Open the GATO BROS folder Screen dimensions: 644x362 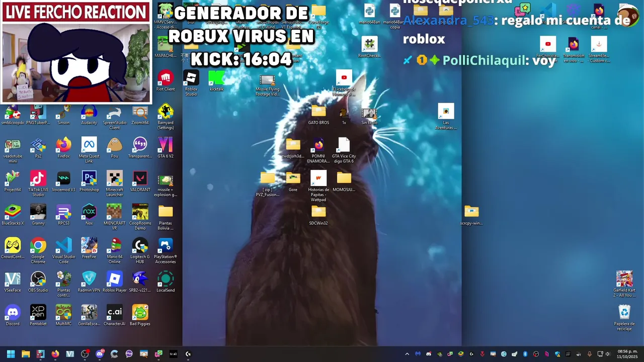318,115
